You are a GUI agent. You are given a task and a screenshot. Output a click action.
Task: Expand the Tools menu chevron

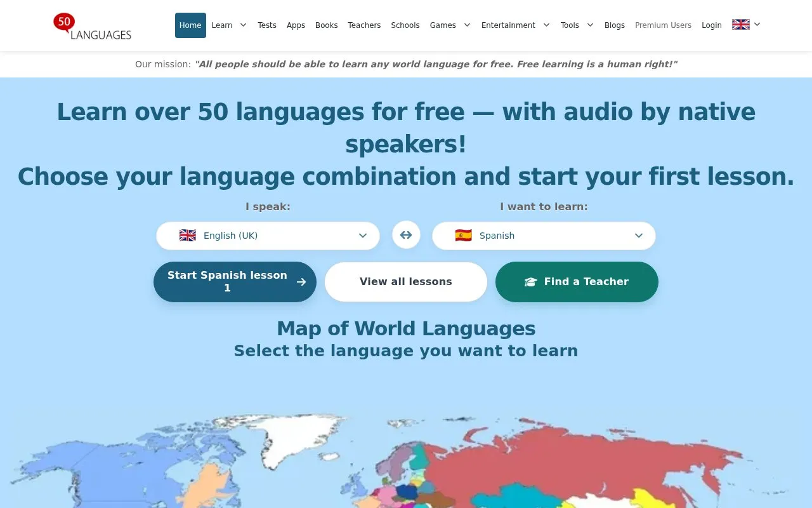590,25
